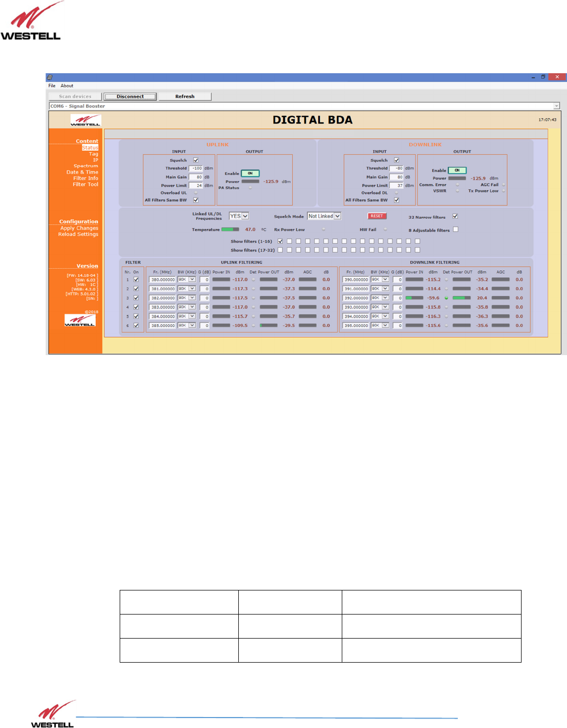Toggle the On checkbox for filter 1
This screenshot has height=728, width=567.
(x=136, y=279)
